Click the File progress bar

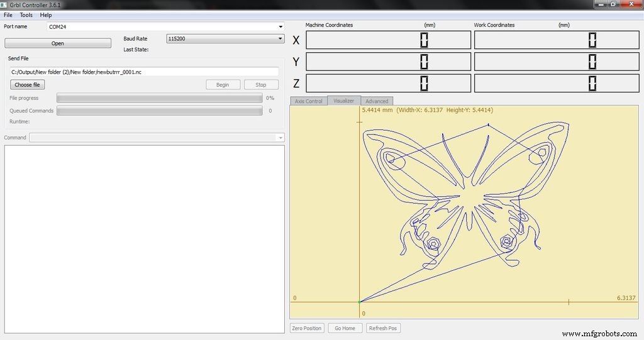click(159, 98)
